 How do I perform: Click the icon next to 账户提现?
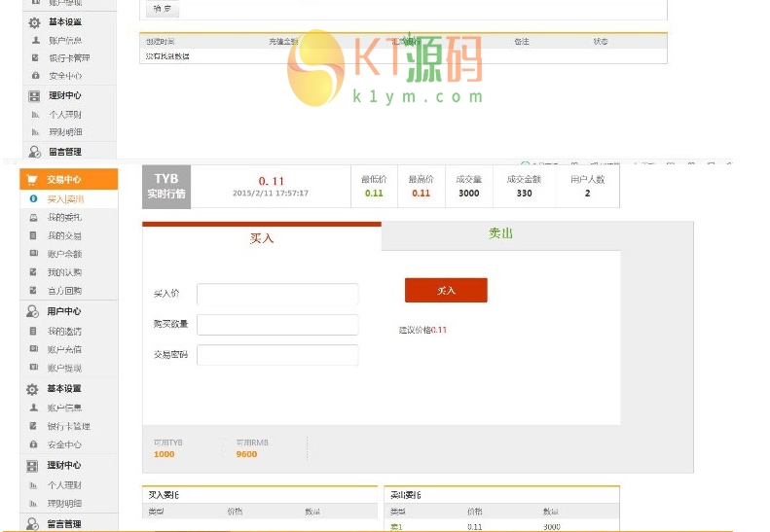pyautogui.click(x=33, y=367)
